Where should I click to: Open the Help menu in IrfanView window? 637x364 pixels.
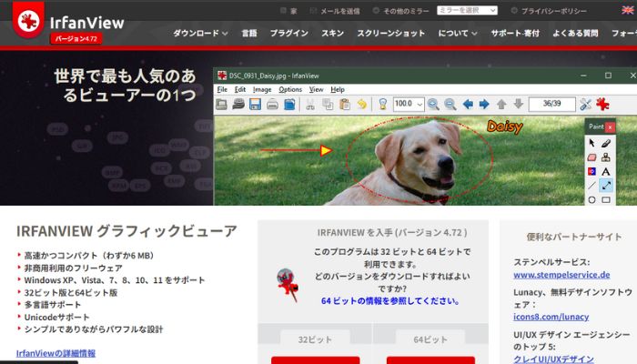338,89
